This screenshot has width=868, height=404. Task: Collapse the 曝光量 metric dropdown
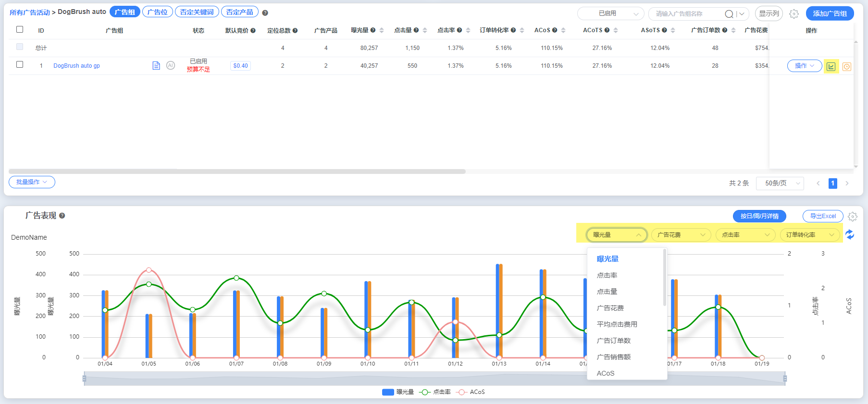[x=617, y=234]
